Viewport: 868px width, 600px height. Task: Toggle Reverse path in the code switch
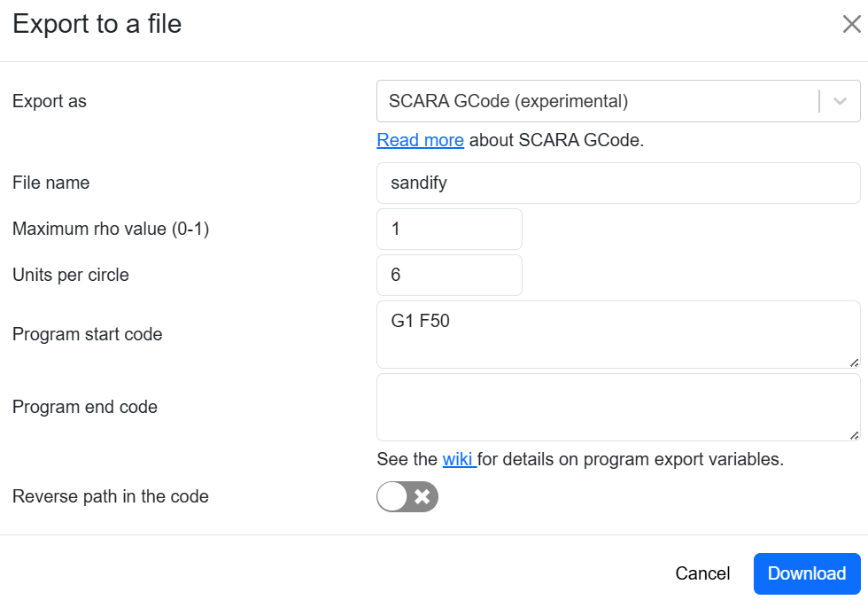pos(407,497)
